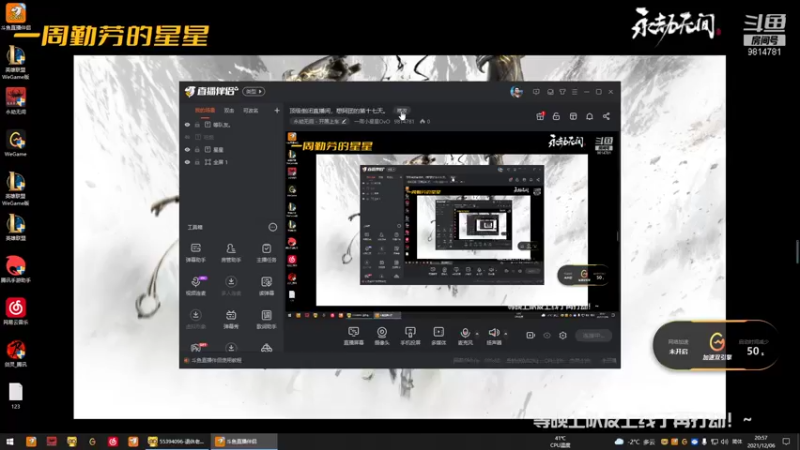Open the WeGame desktop shortcut

[x=15, y=143]
